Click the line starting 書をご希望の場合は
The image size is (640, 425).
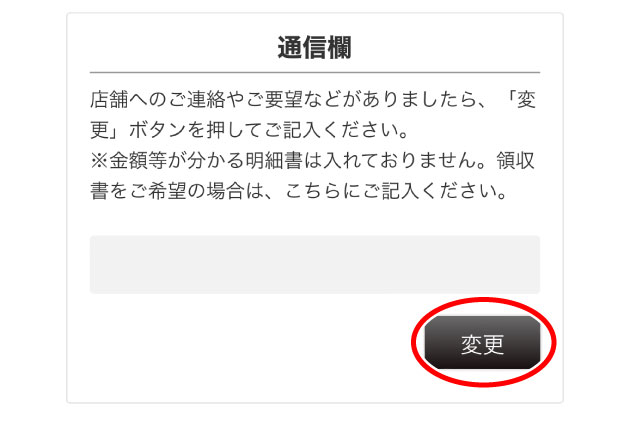click(x=299, y=191)
